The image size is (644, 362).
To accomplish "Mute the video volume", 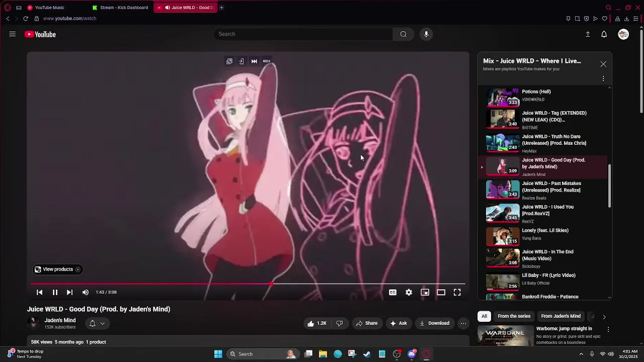I will (86, 292).
